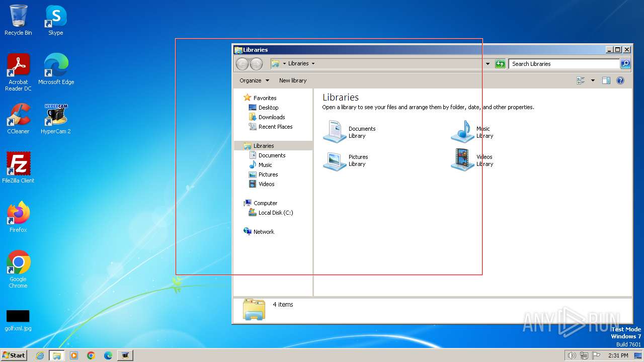
Task: Click the taskbar clock showing 2:31 PM
Action: (618, 355)
